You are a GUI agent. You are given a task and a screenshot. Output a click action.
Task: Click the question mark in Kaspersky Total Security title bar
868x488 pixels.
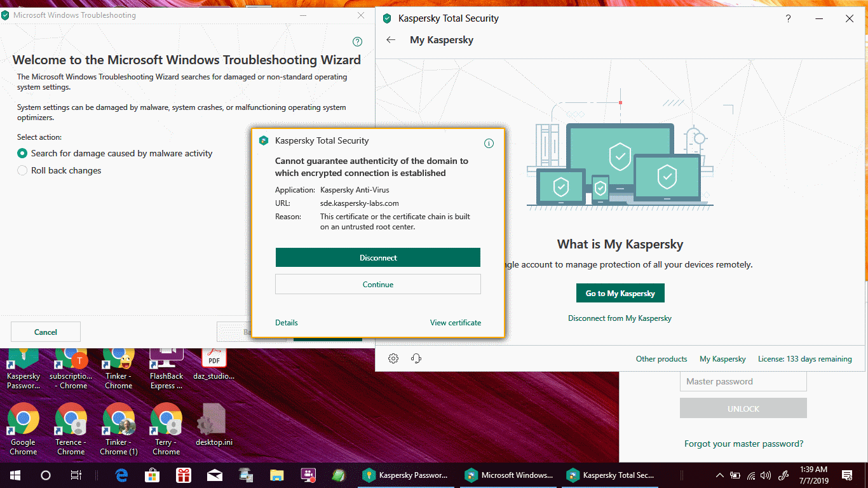click(x=789, y=18)
